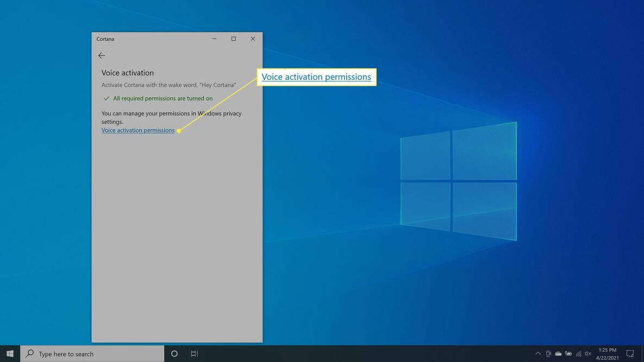Open the Voice activation permissions link in Cortana
This screenshot has height=362, width=644.
point(138,130)
